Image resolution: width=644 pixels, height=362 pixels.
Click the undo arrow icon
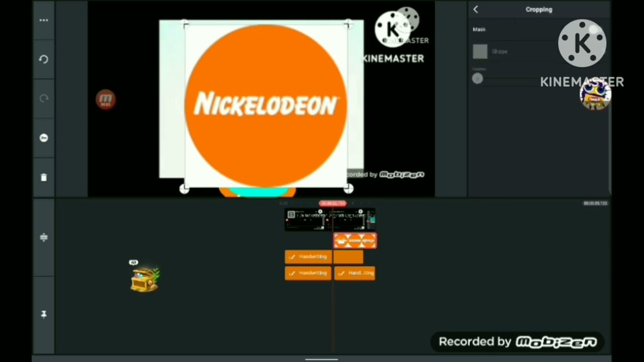pyautogui.click(x=44, y=59)
